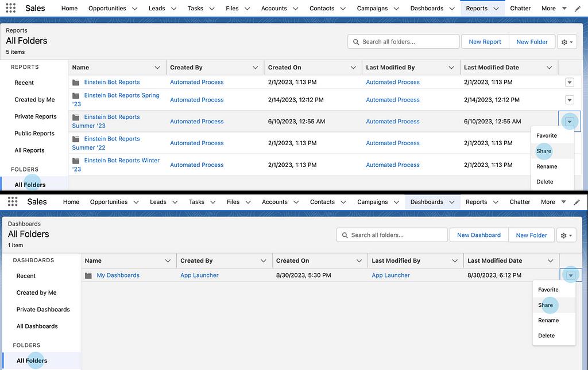The width and height of the screenshot is (588, 370).
Task: Choose Share from the Reports row menu
Action: (x=544, y=151)
